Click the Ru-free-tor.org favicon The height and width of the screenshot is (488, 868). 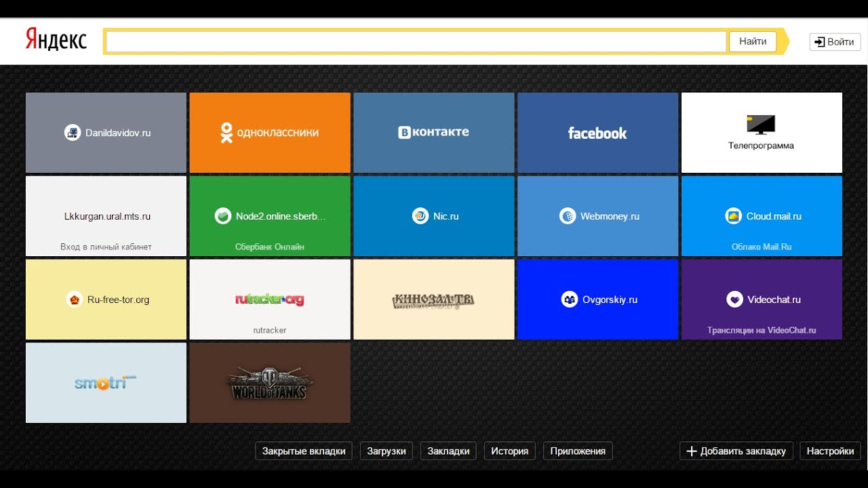(x=75, y=300)
